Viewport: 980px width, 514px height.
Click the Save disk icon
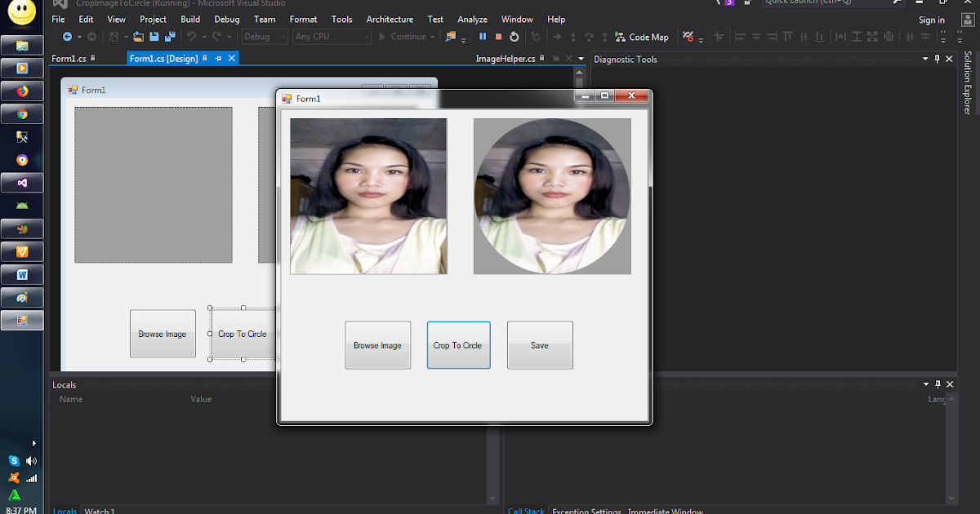[x=154, y=37]
